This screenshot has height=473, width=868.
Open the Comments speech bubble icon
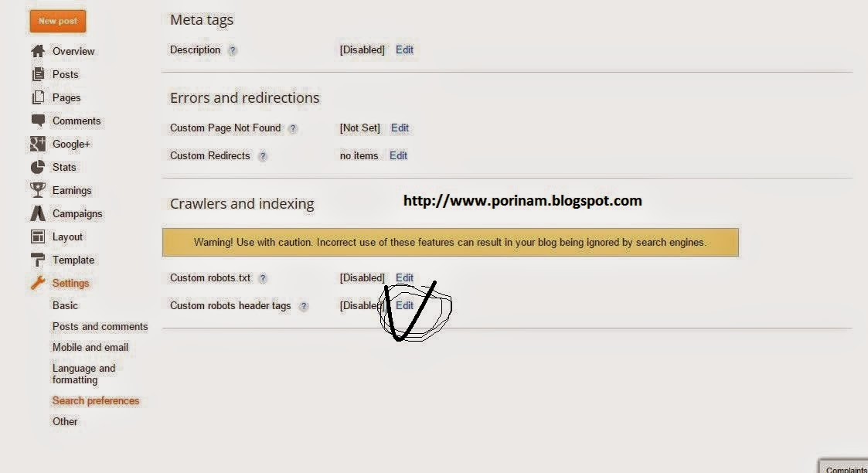[x=38, y=121]
